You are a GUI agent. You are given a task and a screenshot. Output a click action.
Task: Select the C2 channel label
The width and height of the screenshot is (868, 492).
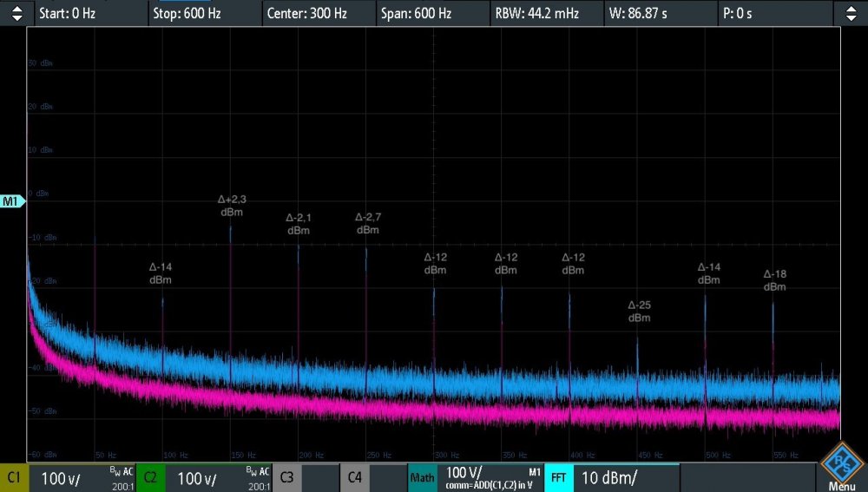(x=150, y=478)
